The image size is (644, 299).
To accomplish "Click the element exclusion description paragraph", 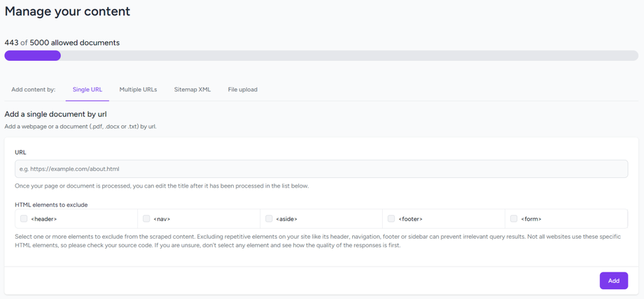I will coord(318,241).
